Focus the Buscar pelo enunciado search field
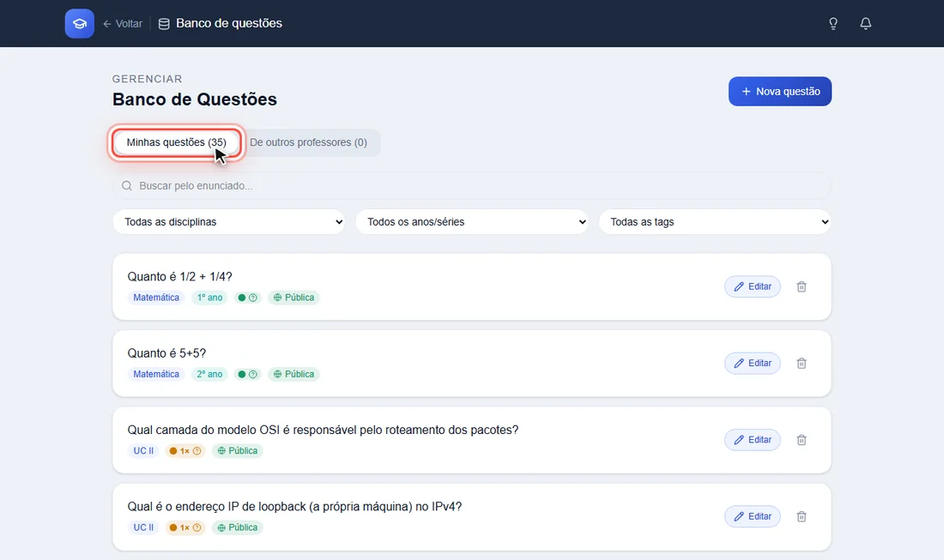The width and height of the screenshot is (944, 560). 472,186
